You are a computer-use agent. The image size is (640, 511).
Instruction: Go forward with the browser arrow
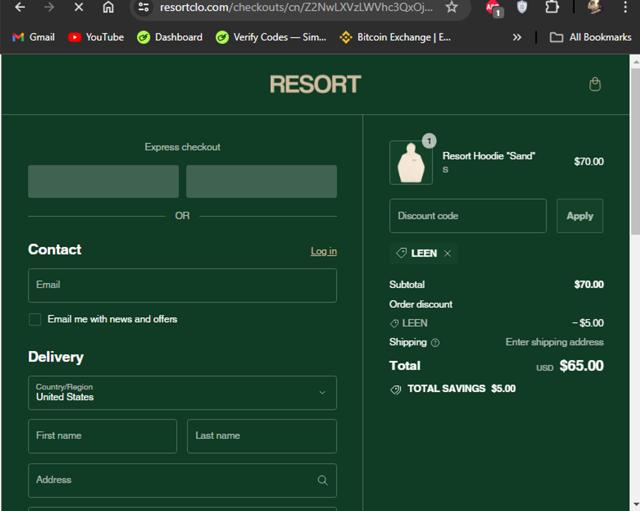(x=49, y=7)
